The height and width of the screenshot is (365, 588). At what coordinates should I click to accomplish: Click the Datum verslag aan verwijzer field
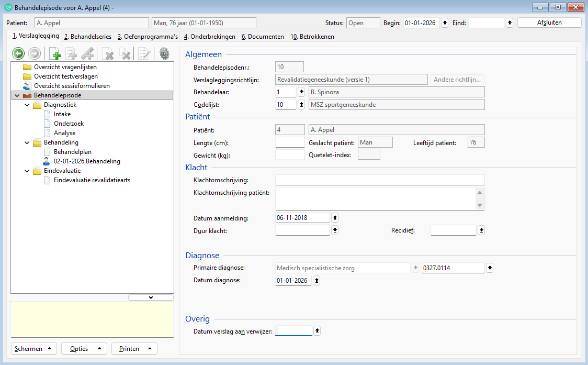(293, 331)
